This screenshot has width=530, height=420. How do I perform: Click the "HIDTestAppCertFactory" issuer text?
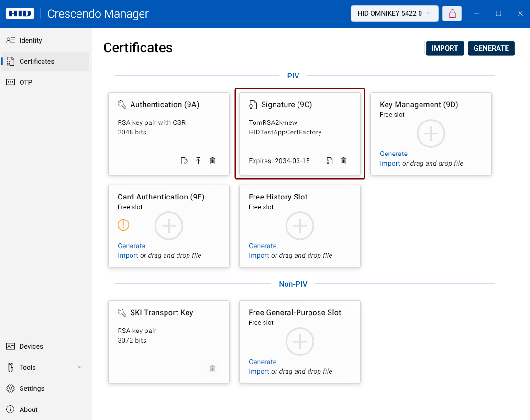tap(285, 132)
